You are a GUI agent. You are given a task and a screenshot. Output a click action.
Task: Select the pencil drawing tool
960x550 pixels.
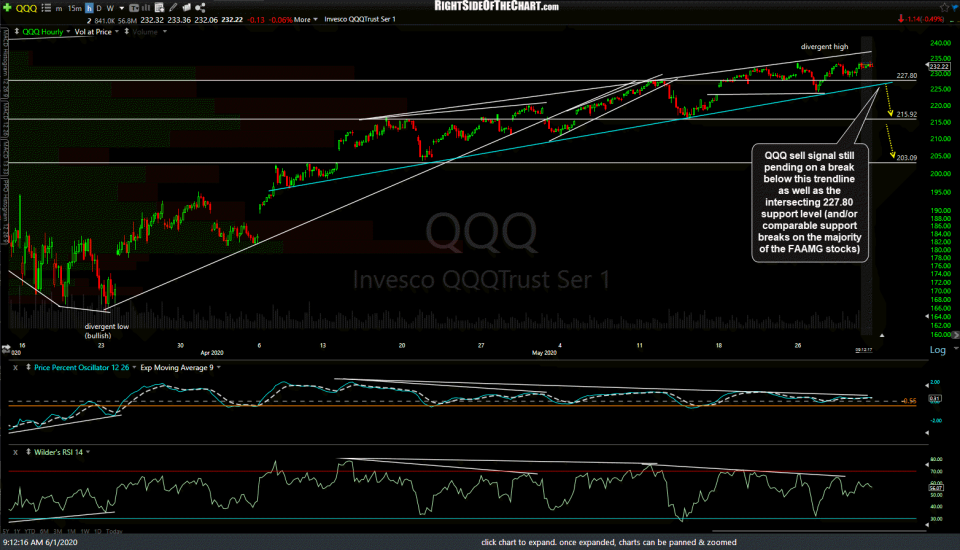pyautogui.click(x=173, y=8)
